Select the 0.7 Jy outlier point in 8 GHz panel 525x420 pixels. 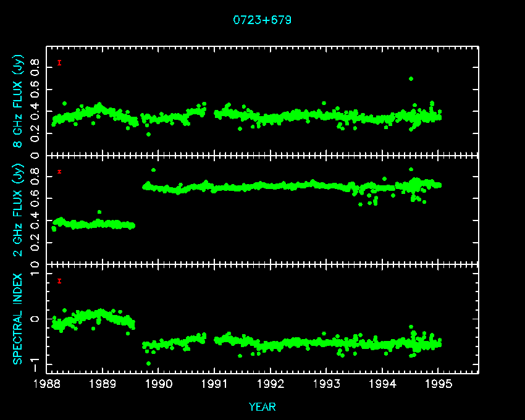[x=411, y=79]
